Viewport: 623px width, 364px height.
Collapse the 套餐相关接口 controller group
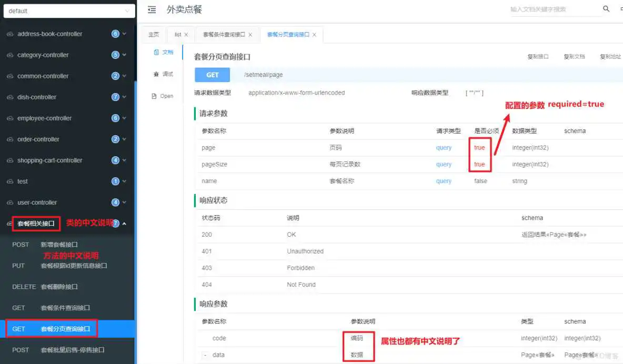(x=124, y=223)
